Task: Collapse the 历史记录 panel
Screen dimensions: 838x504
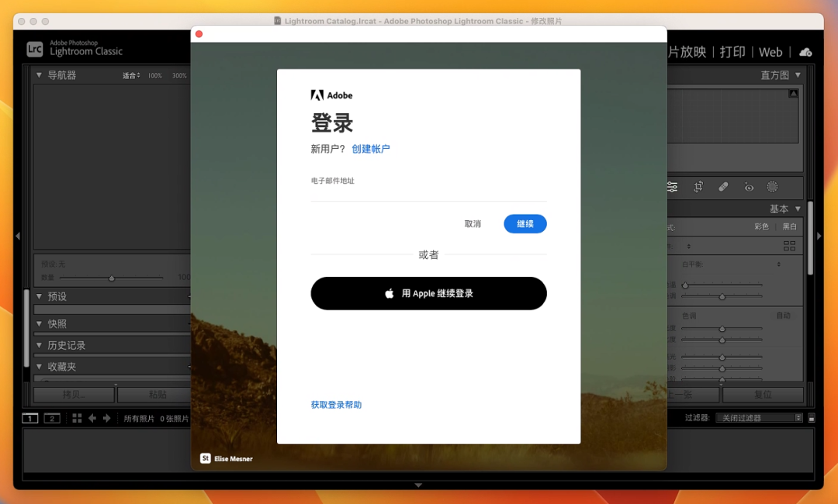Action: [x=39, y=345]
